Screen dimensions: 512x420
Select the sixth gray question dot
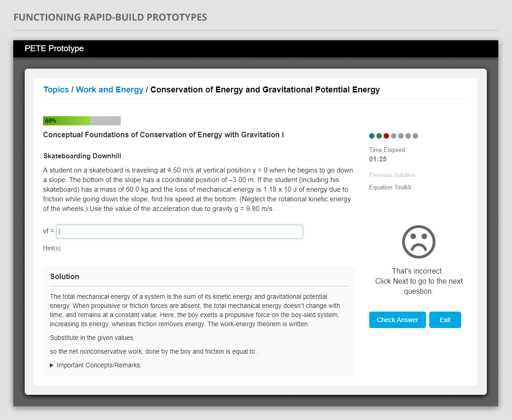[x=408, y=136]
